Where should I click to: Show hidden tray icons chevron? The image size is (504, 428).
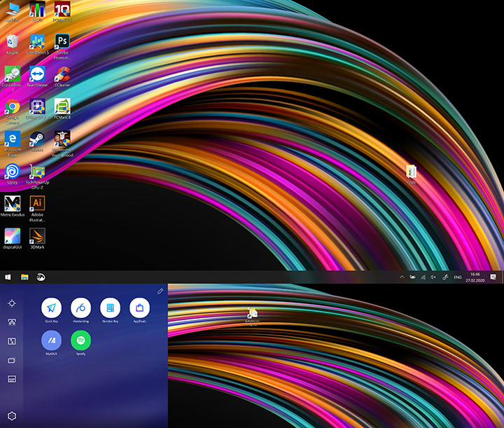pyautogui.click(x=402, y=277)
